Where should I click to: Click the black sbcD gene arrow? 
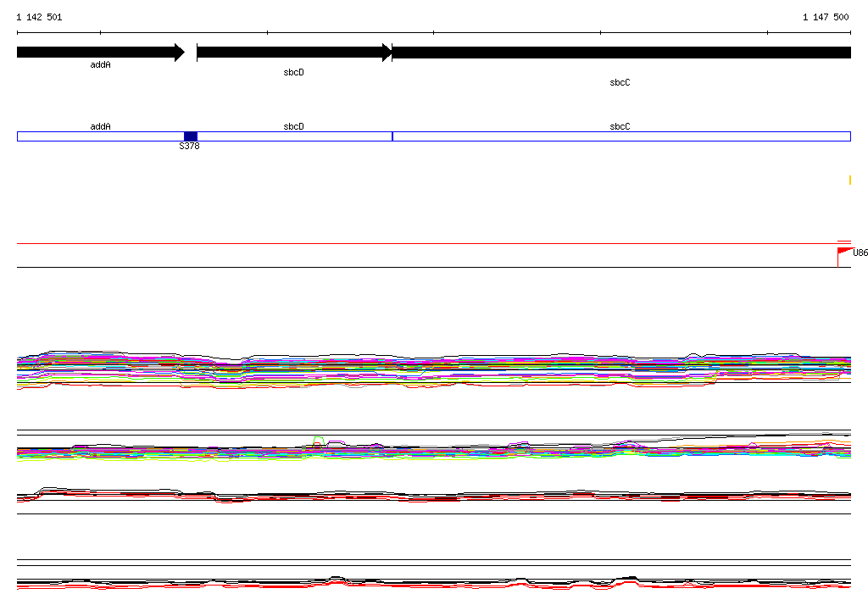pyautogui.click(x=294, y=53)
